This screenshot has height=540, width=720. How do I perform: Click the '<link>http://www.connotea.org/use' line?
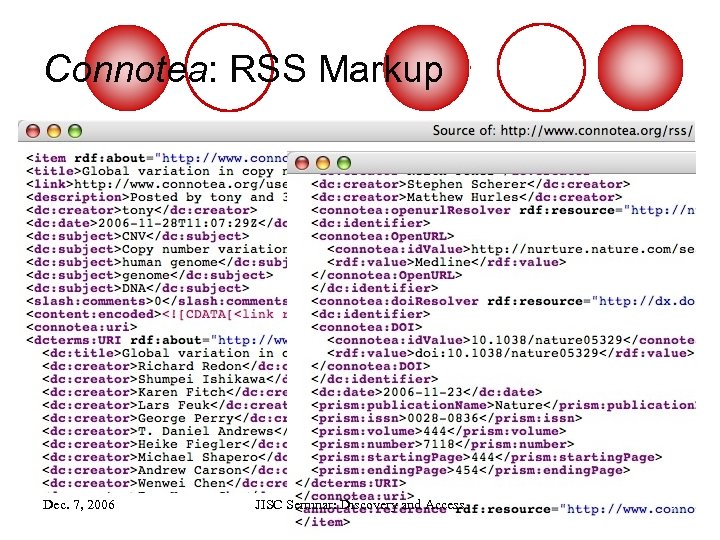coord(157,184)
